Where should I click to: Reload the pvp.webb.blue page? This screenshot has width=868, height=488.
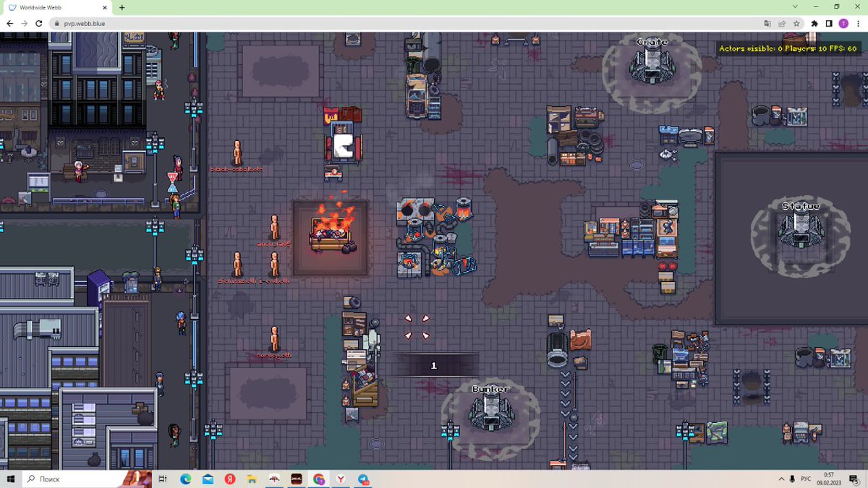38,23
